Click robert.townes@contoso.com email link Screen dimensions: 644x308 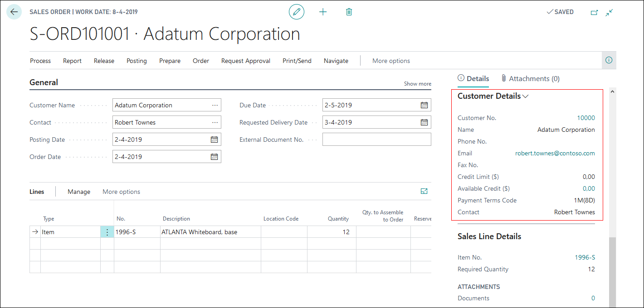pos(555,153)
